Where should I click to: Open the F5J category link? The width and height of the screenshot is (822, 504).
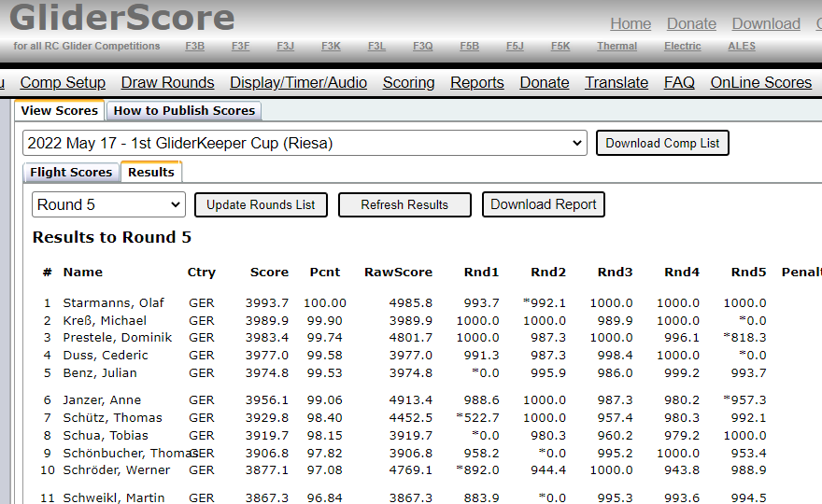(515, 46)
